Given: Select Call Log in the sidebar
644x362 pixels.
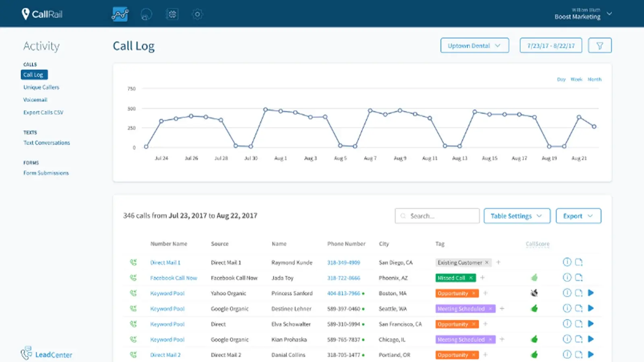Looking at the screenshot, I should (34, 75).
